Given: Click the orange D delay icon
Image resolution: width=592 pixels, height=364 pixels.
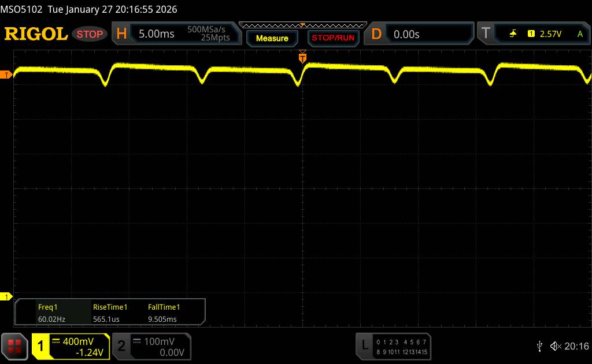Looking at the screenshot, I should coord(376,34).
